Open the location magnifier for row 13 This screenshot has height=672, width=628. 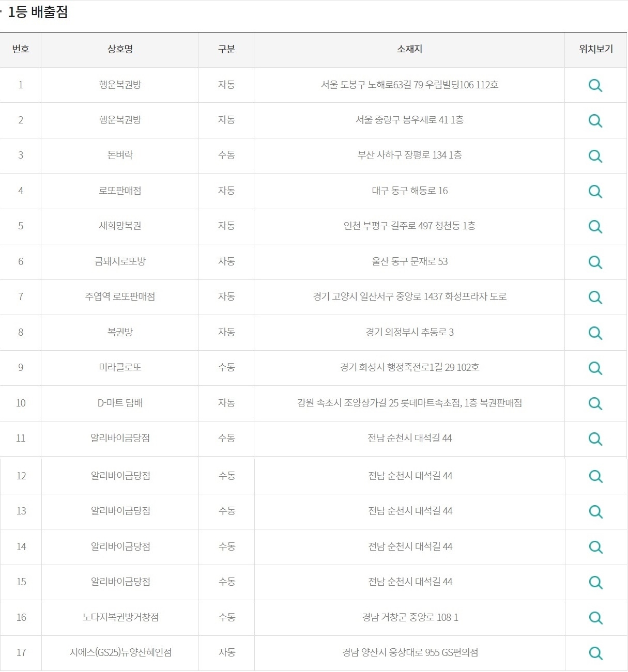pyautogui.click(x=596, y=511)
